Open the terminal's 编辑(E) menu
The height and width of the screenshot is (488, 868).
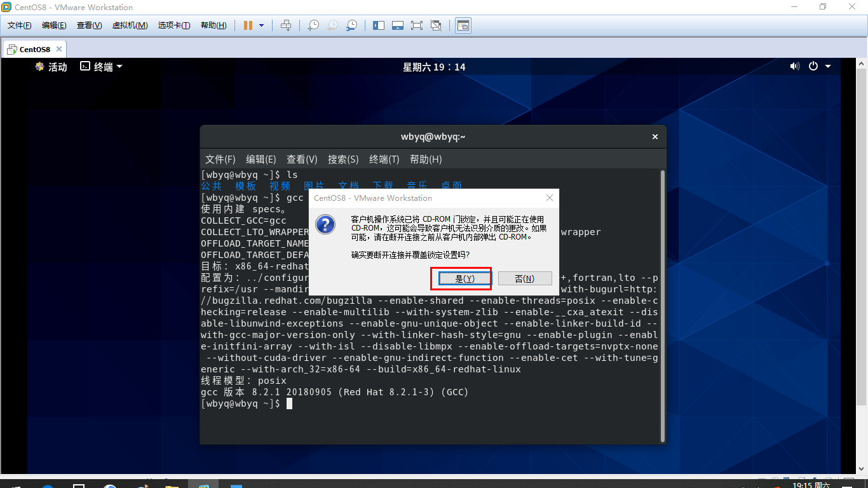point(261,159)
